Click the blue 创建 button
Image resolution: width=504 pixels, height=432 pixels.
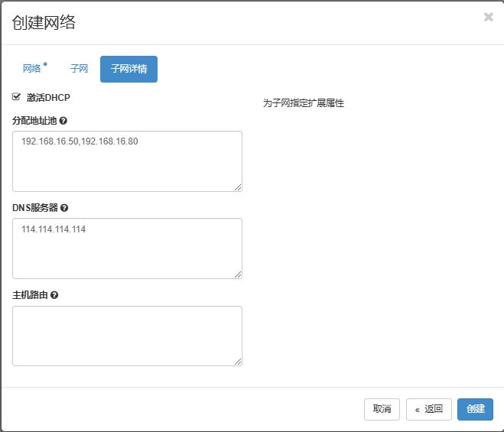(475, 409)
